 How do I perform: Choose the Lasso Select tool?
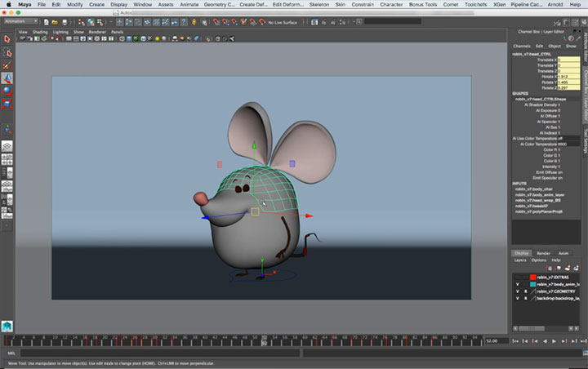click(7, 52)
